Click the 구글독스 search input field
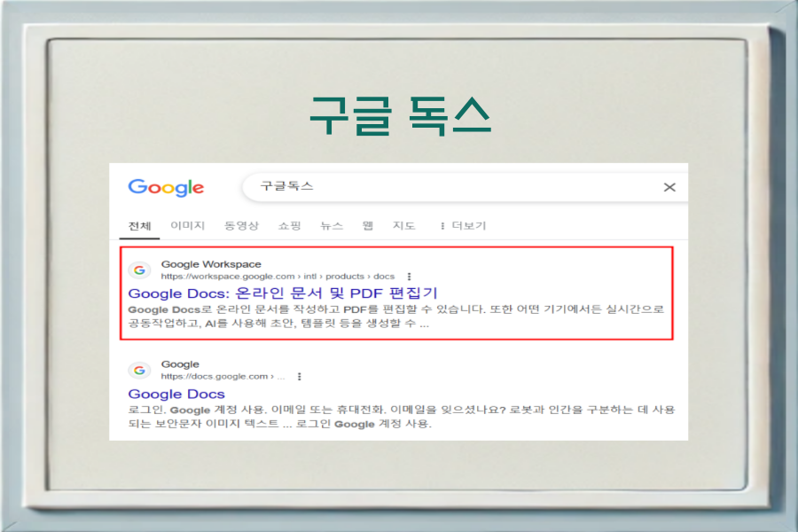This screenshot has height=532, width=798. click(x=465, y=187)
